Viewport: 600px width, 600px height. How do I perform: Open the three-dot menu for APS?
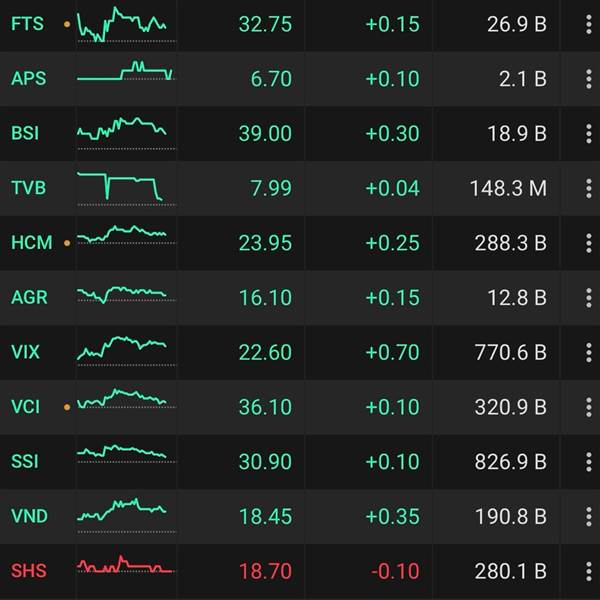pyautogui.click(x=590, y=79)
